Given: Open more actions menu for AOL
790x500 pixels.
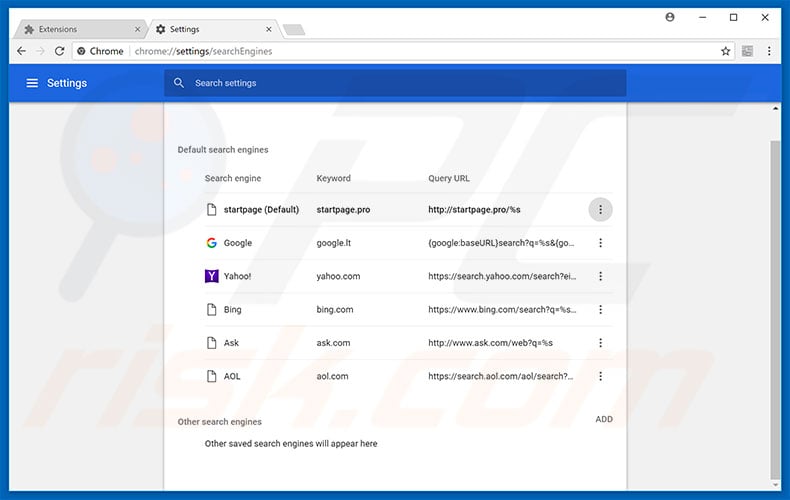Looking at the screenshot, I should pyautogui.click(x=600, y=376).
